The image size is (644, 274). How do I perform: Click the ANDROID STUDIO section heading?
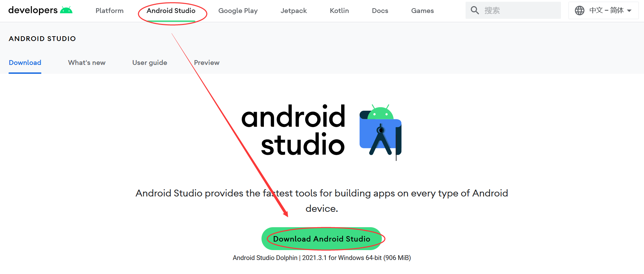pyautogui.click(x=42, y=39)
